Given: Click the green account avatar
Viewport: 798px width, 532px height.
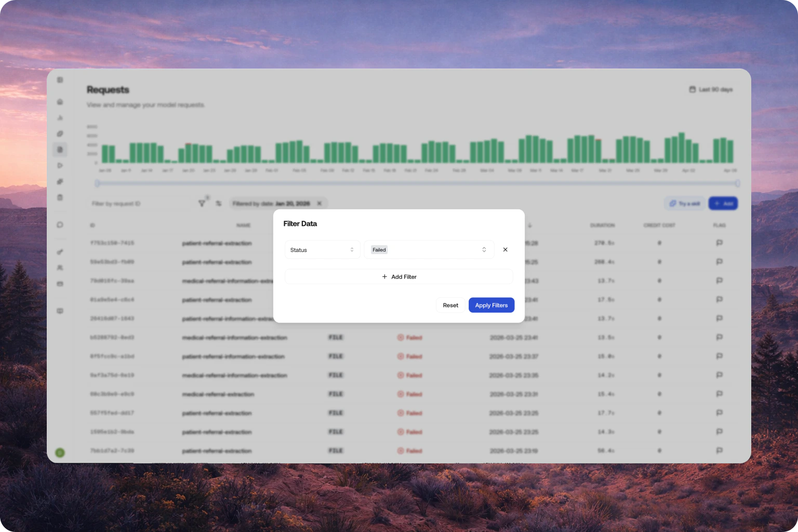Looking at the screenshot, I should pyautogui.click(x=60, y=453).
